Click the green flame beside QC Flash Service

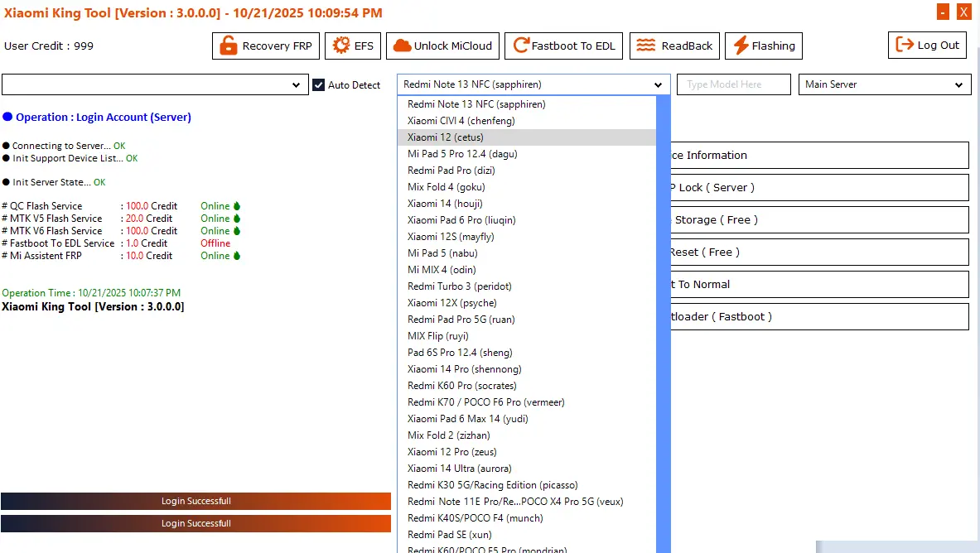click(237, 205)
